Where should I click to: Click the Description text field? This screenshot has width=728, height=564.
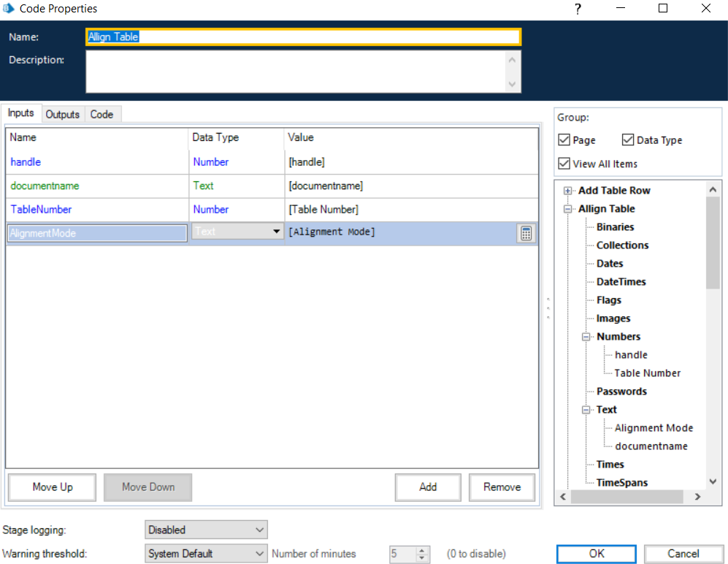[x=296, y=72]
